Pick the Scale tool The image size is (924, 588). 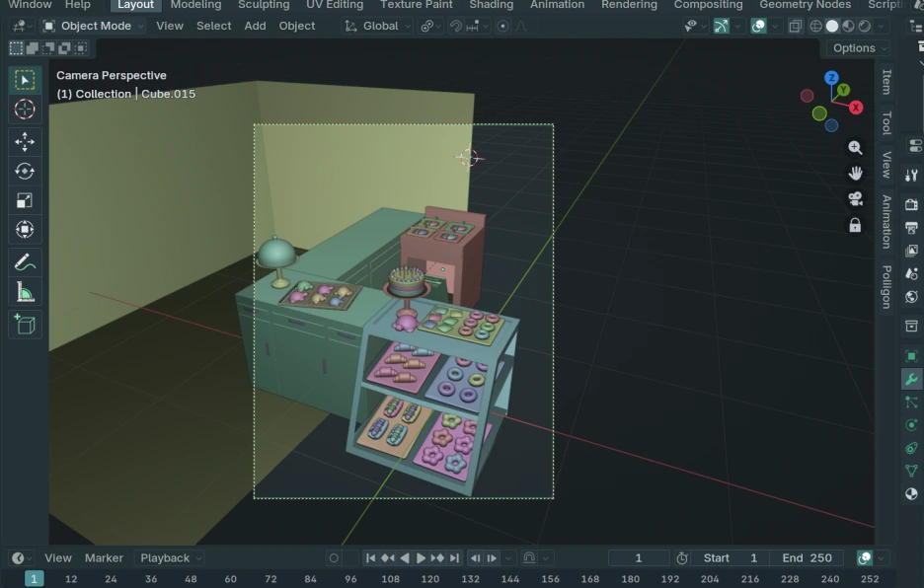(24, 200)
